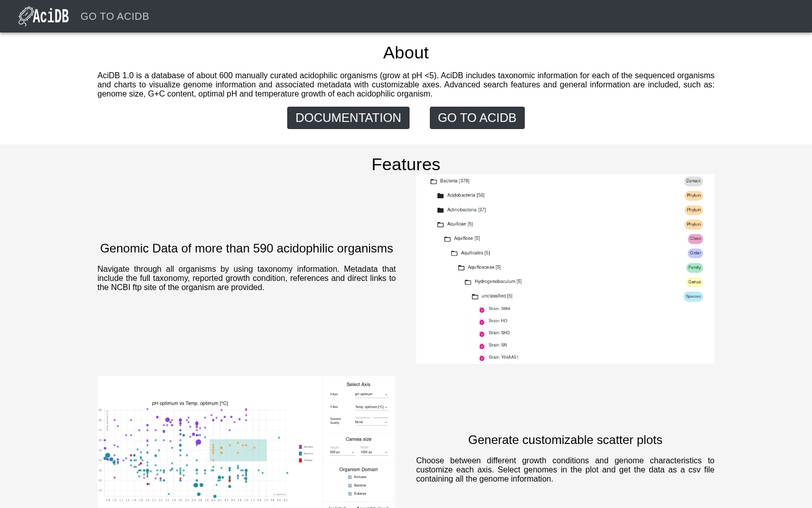Click the Phylum badge on the Actinobacteria row

coord(694,210)
